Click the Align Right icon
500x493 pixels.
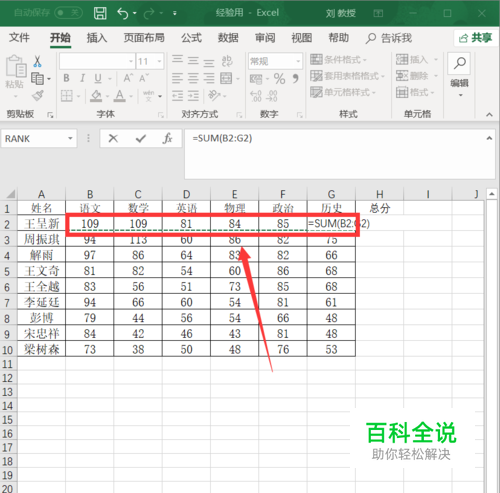209,79
